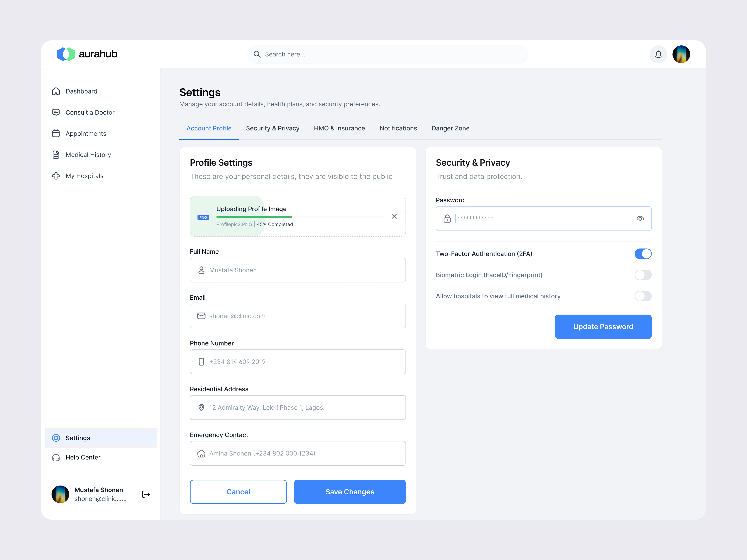Open Help Center headset icon
Viewport: 747px width, 560px height.
coord(56,457)
